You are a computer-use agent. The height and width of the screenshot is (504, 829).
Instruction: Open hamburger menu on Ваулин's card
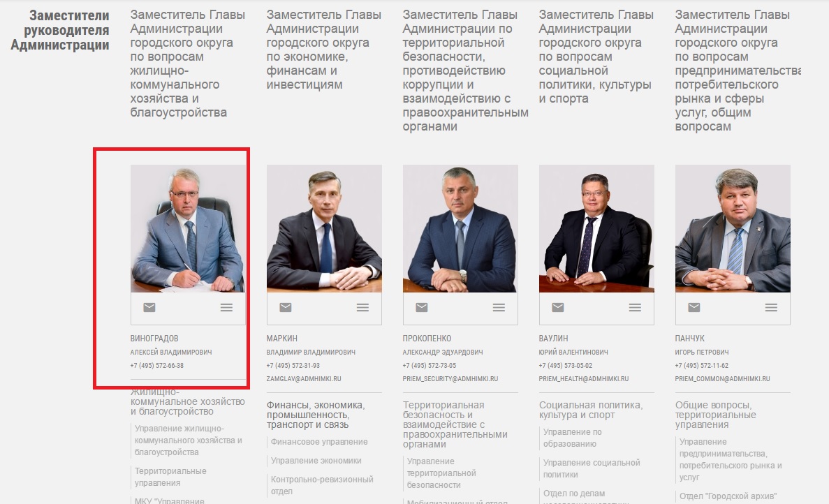pos(635,307)
